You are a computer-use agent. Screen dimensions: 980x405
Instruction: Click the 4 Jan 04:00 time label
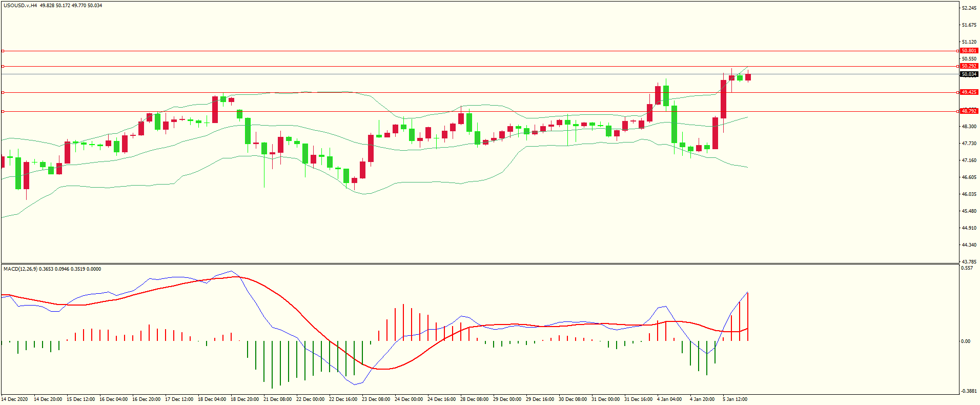pos(670,399)
